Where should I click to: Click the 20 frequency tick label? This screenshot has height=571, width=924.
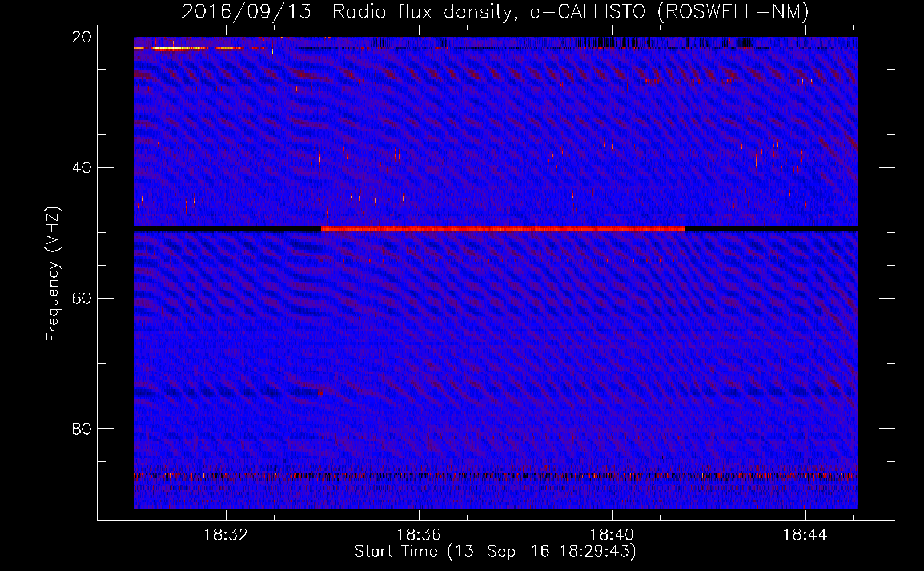(x=82, y=37)
